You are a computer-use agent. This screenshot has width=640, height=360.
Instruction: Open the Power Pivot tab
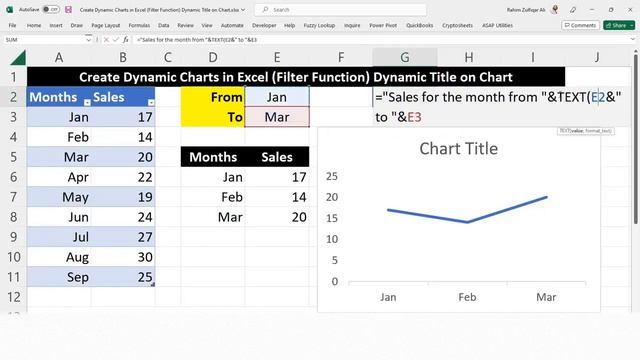coord(383,25)
